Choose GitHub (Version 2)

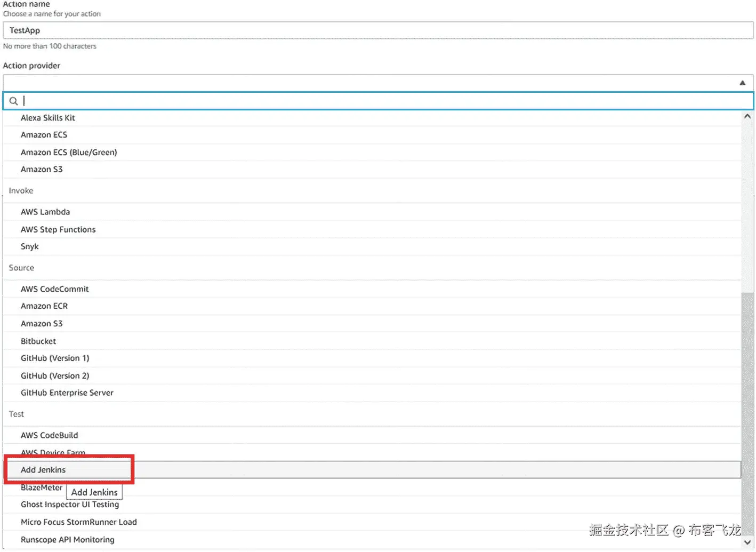(x=372, y=375)
